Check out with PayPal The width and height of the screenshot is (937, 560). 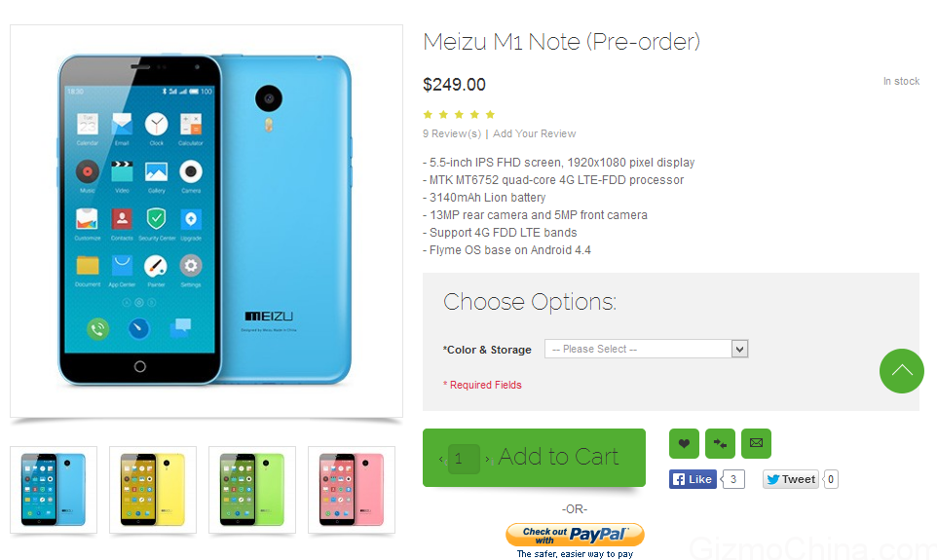[x=575, y=535]
